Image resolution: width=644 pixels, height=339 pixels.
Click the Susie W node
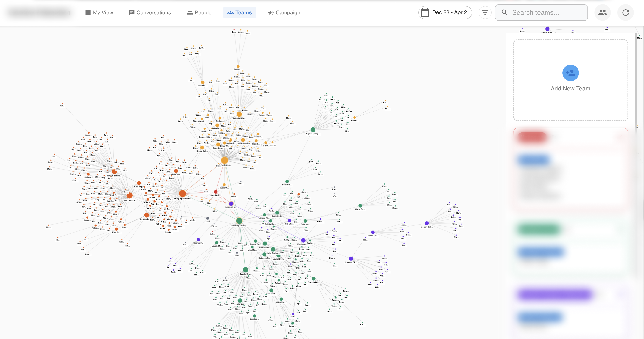click(224, 185)
